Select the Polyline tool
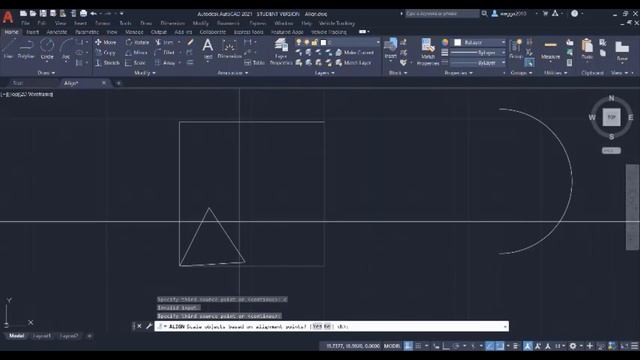Screen dimensions: 640x360 coord(26,49)
